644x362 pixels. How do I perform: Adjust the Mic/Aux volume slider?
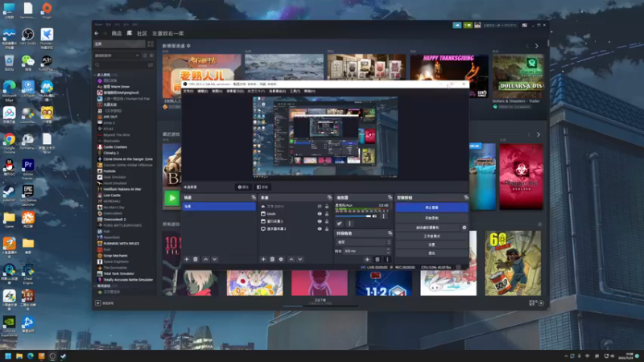[353, 216]
